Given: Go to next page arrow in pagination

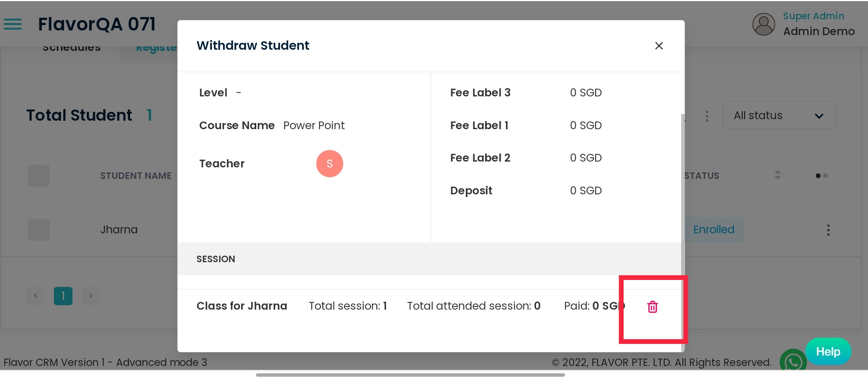Looking at the screenshot, I should pyautogui.click(x=91, y=296).
